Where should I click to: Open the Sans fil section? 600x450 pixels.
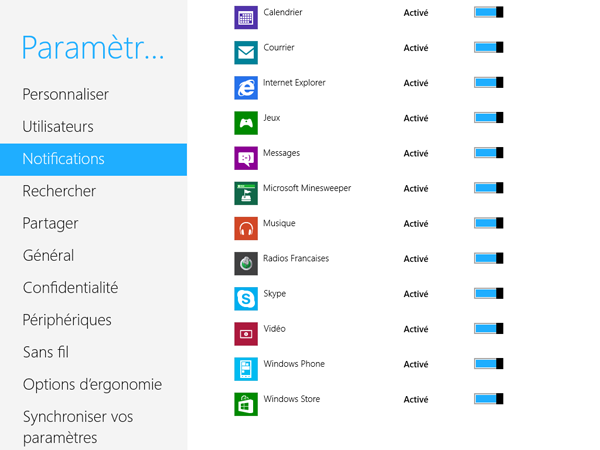[x=46, y=352]
